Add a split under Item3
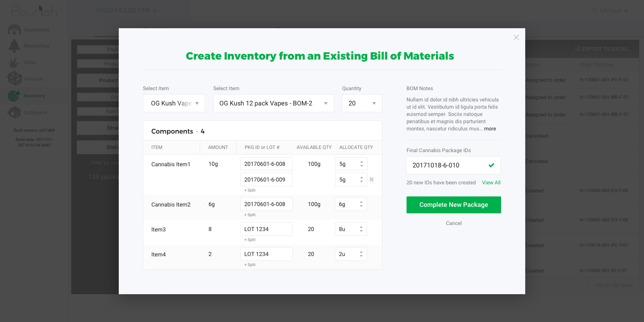Viewport: 644px width, 322px height. [250, 240]
